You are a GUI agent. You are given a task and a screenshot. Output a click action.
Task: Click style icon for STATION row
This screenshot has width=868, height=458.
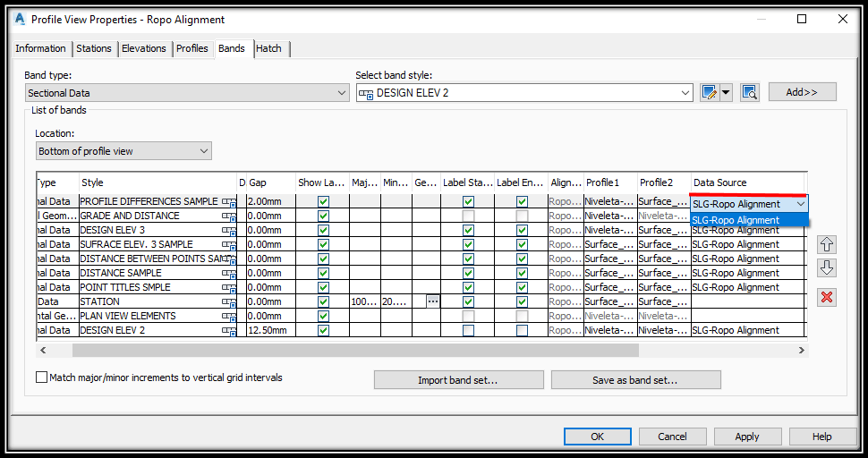pyautogui.click(x=228, y=302)
